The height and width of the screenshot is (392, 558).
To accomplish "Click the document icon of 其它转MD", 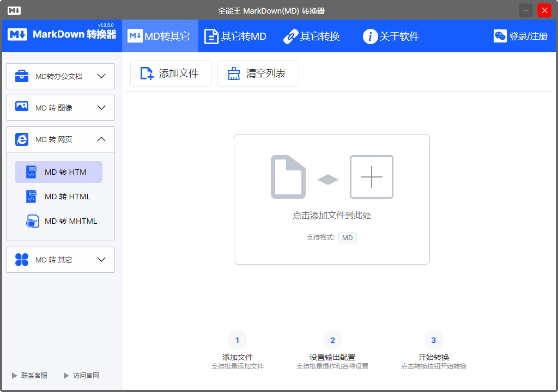I will point(211,36).
